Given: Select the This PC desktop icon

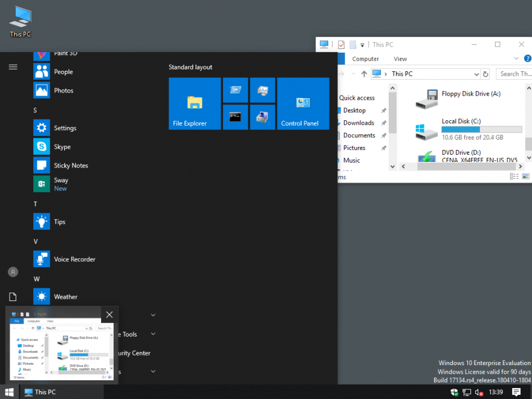Looking at the screenshot, I should coord(21,22).
